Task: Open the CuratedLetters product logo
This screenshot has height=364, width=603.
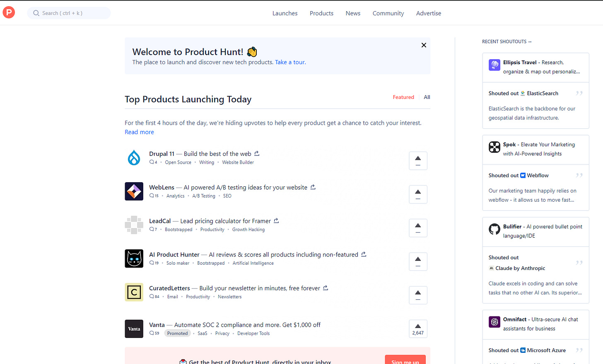Action: 134,292
